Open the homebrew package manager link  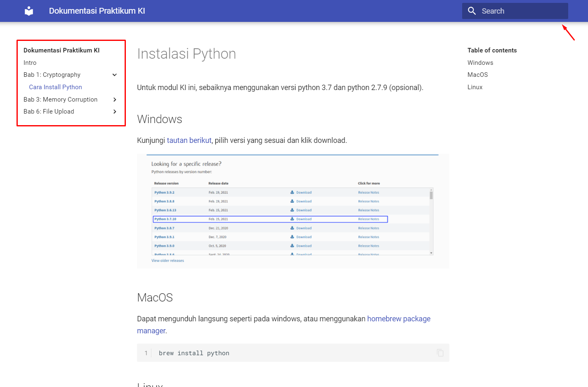point(399,319)
